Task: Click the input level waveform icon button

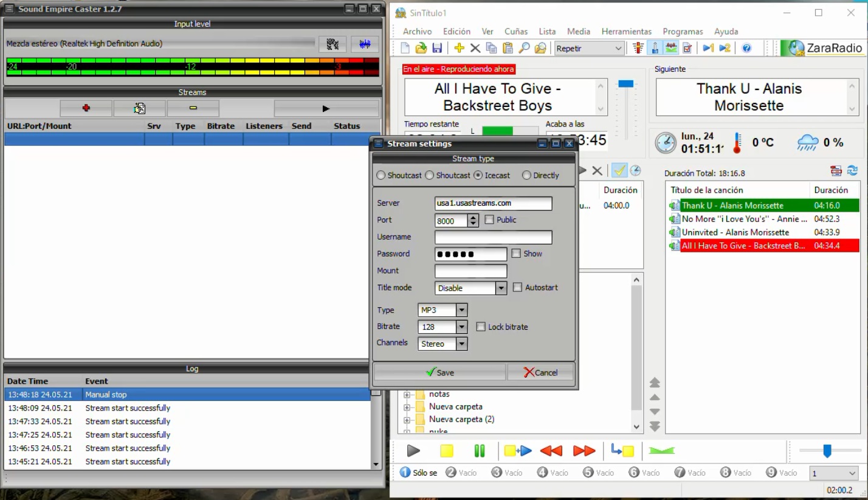Action: click(365, 44)
